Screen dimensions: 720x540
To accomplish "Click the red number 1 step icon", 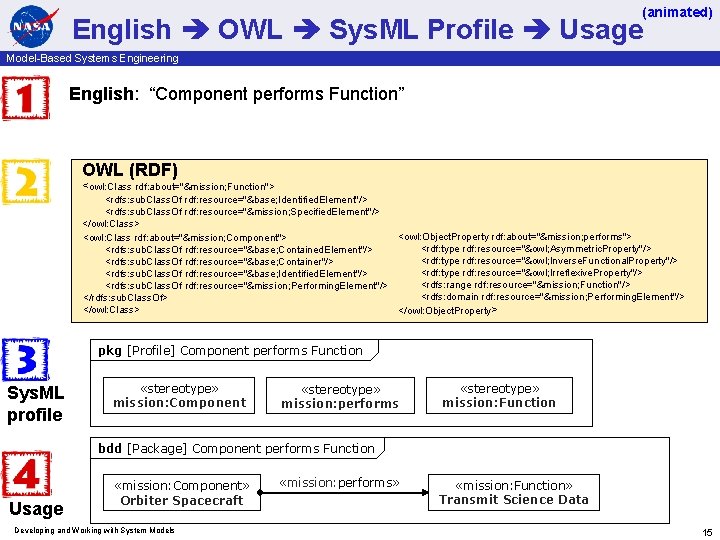I will [x=26, y=98].
